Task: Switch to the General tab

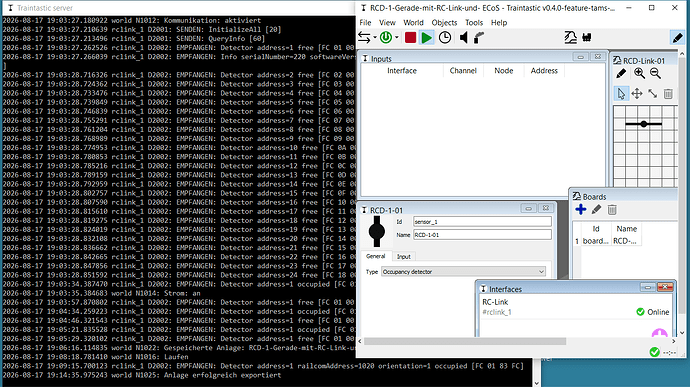Action: (375, 256)
